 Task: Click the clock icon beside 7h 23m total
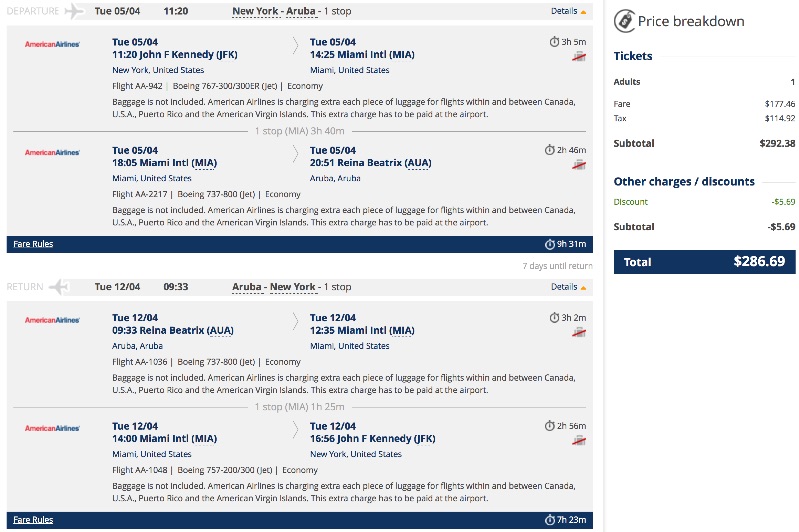(x=550, y=520)
